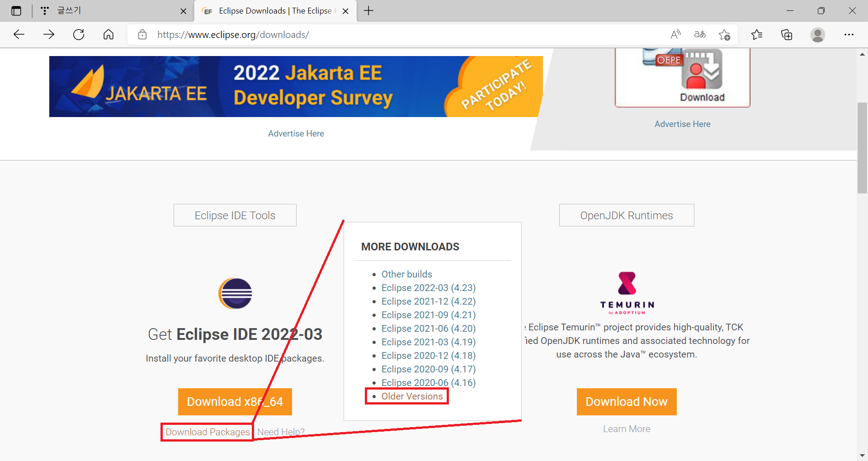The width and height of the screenshot is (868, 461).
Task: Open Eclipse 2021-06 (4.20) link
Action: tap(429, 329)
